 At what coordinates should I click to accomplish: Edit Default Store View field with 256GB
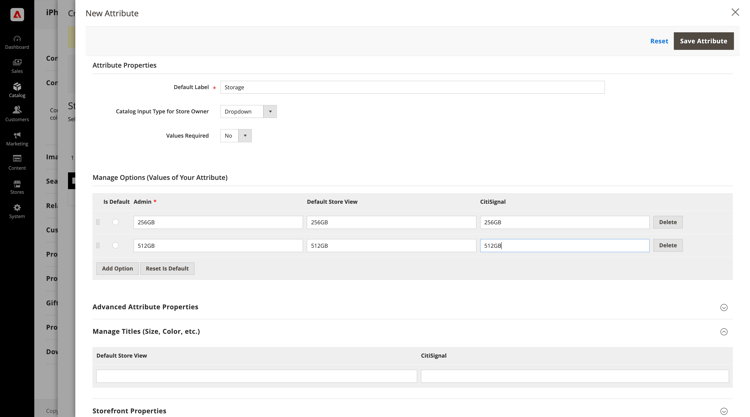click(391, 222)
